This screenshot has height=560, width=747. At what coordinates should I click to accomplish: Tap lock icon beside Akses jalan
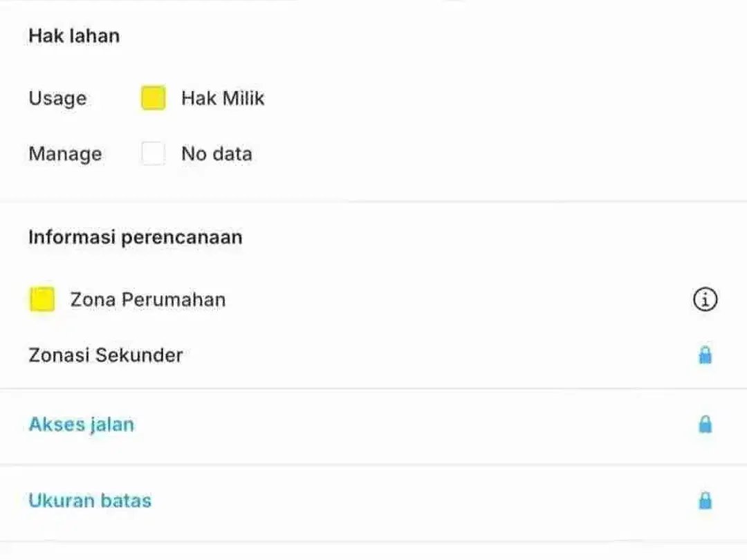[x=705, y=424]
